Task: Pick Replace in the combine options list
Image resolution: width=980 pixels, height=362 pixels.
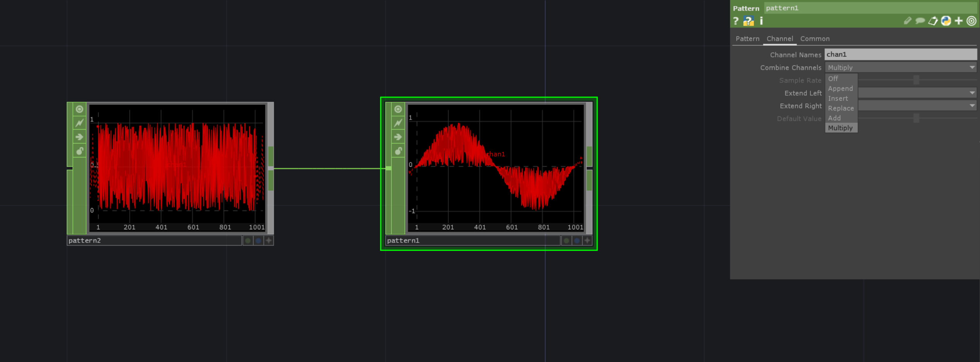Action: point(841,108)
